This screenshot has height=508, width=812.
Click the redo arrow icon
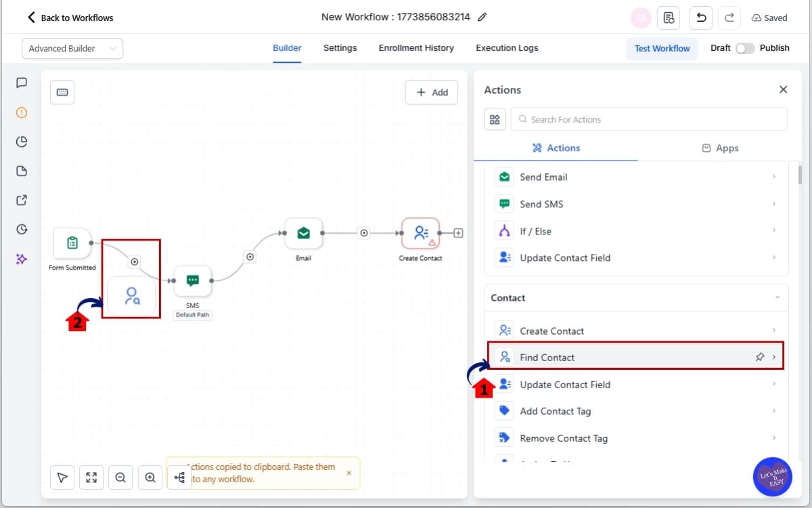[x=729, y=18]
